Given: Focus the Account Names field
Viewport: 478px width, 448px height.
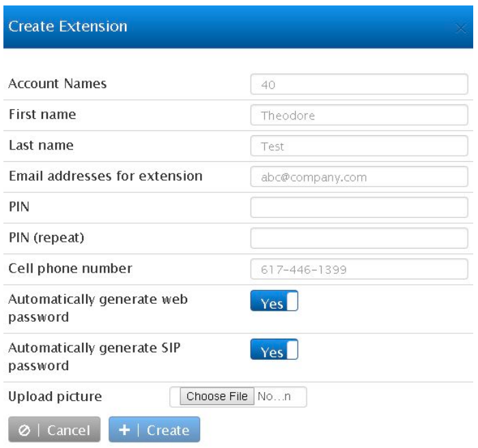Looking at the screenshot, I should coord(359,85).
